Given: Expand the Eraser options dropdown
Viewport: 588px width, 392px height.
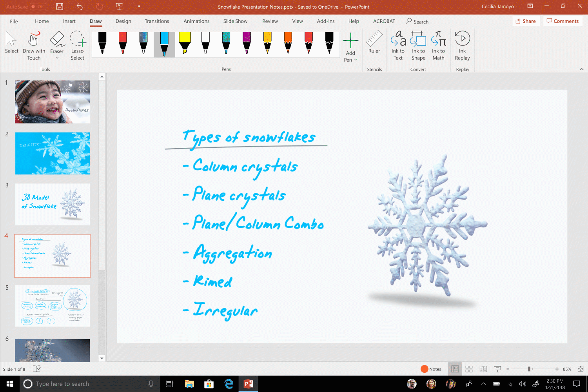Looking at the screenshot, I should (x=57, y=58).
